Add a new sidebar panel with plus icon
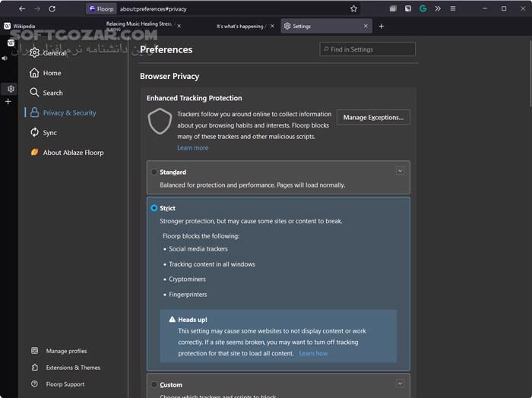This screenshot has width=532, height=398. [8, 101]
